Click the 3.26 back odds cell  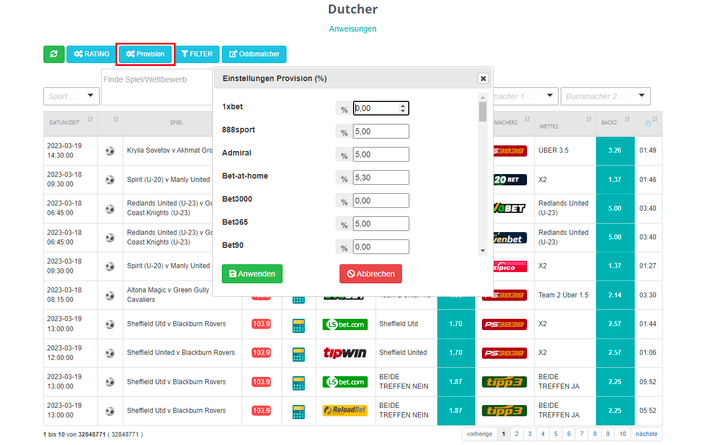click(615, 150)
